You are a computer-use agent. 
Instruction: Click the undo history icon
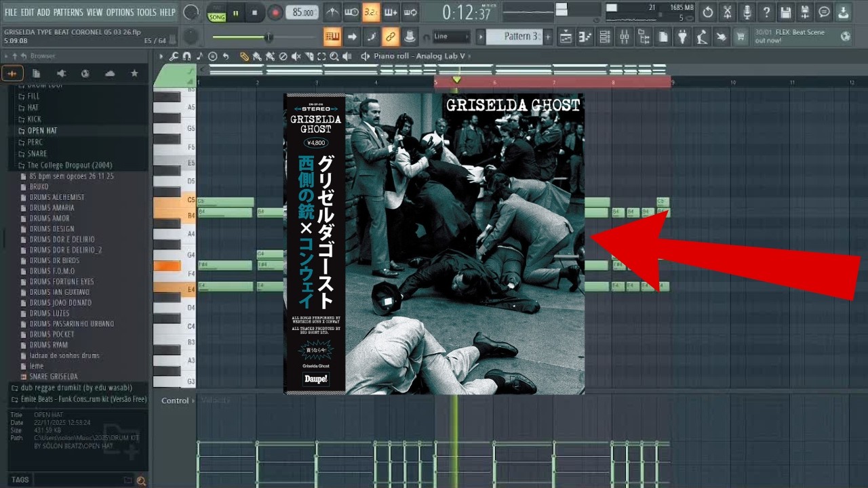(x=708, y=12)
